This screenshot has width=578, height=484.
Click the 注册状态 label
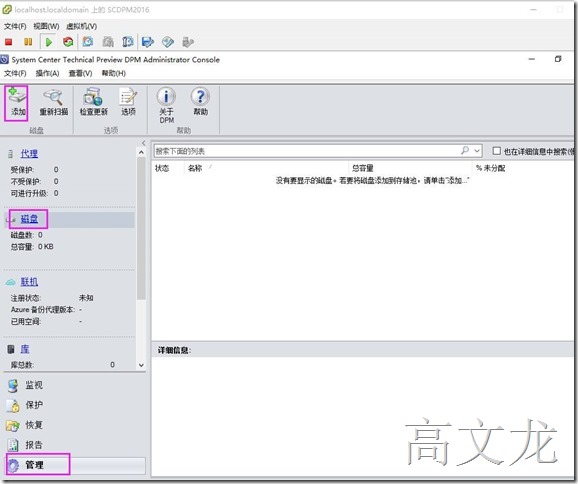(x=25, y=298)
